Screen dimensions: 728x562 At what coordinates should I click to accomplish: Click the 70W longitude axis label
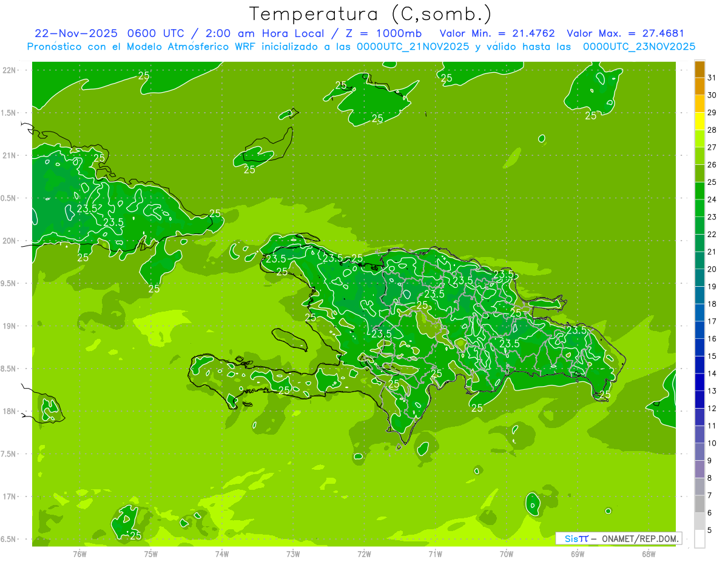[507, 554]
